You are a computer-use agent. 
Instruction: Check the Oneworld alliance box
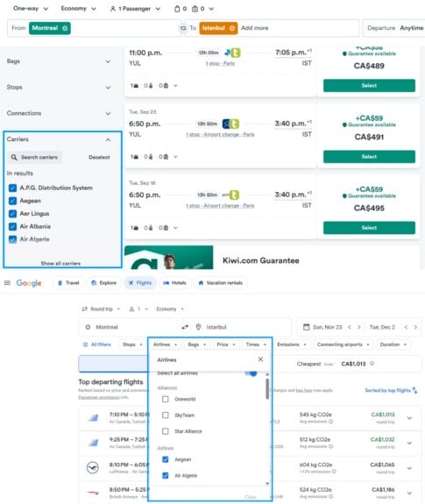coord(166,399)
